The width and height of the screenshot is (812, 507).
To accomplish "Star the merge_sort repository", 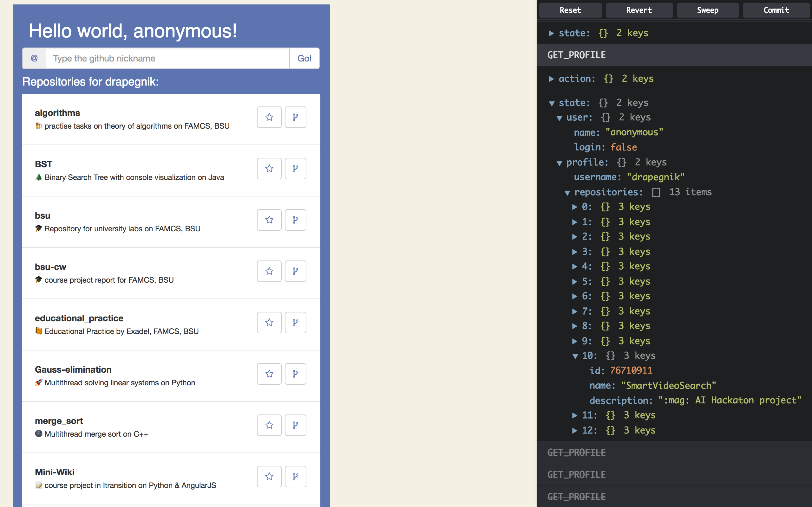I will pos(269,425).
